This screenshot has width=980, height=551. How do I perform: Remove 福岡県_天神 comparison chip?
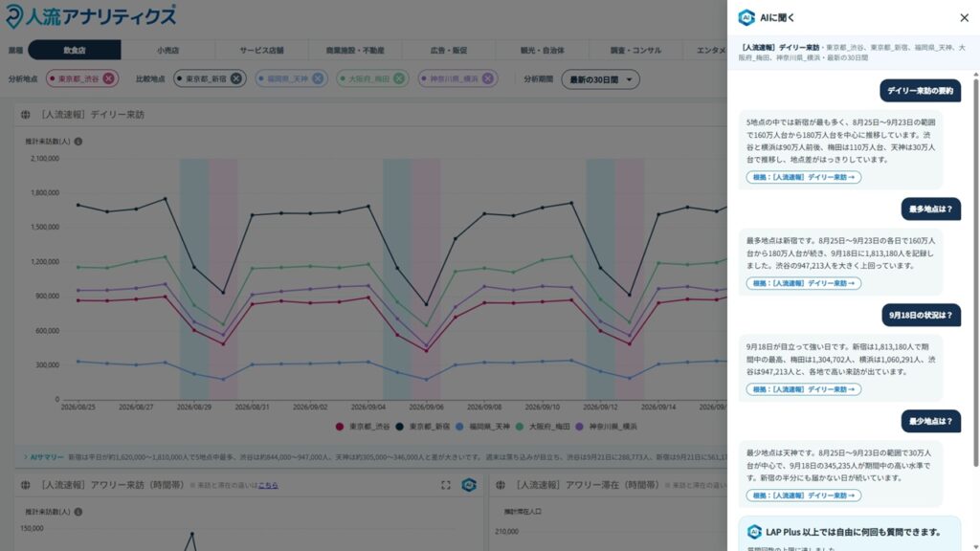tap(318, 78)
